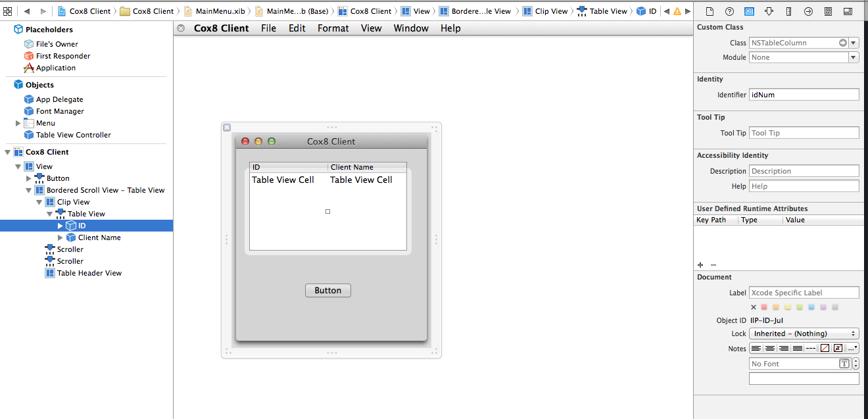This screenshot has width=868, height=419.
Task: Click Notes text color slash swatch
Action: click(x=825, y=348)
